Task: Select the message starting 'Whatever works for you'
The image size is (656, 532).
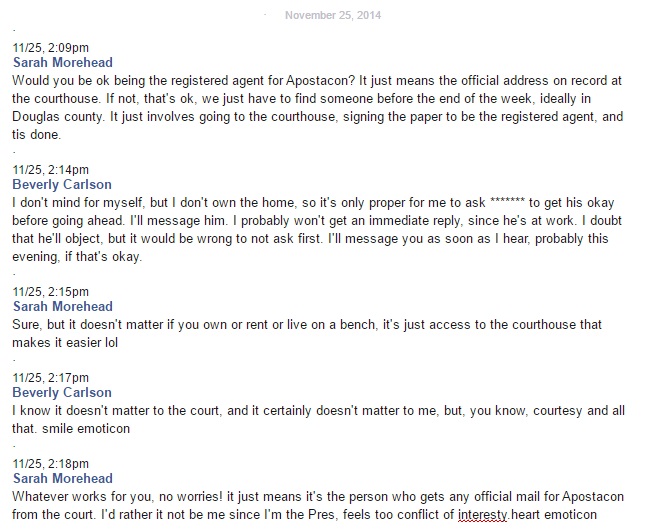Action: coord(318,506)
